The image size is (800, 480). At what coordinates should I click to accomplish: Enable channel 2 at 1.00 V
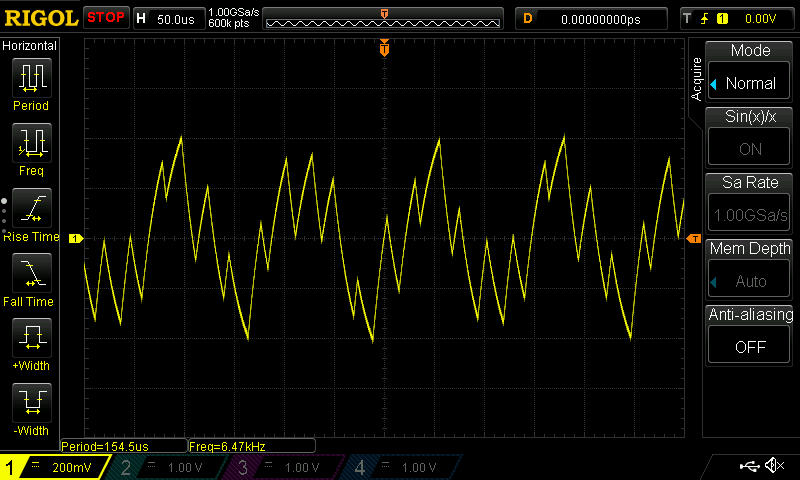168,467
